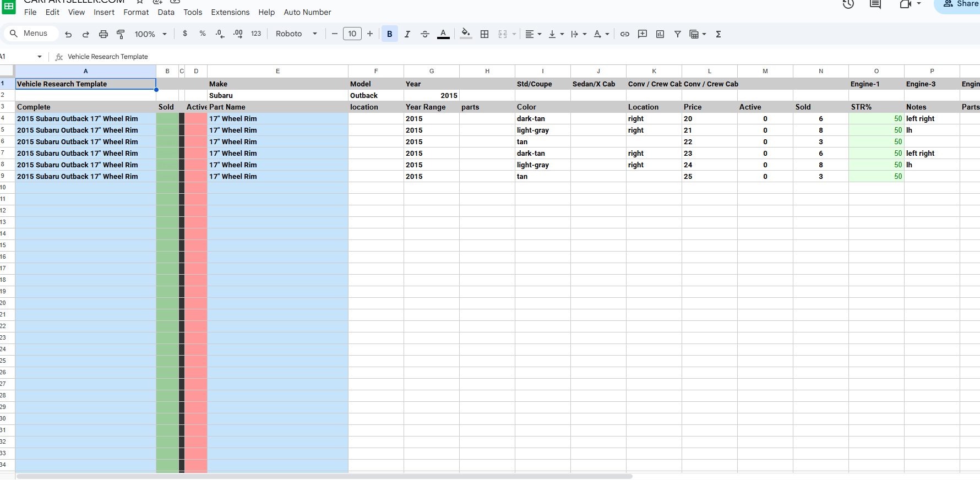Viewport: 980px width, 480px height.
Task: Decrease font size with minus button
Action: 335,34
